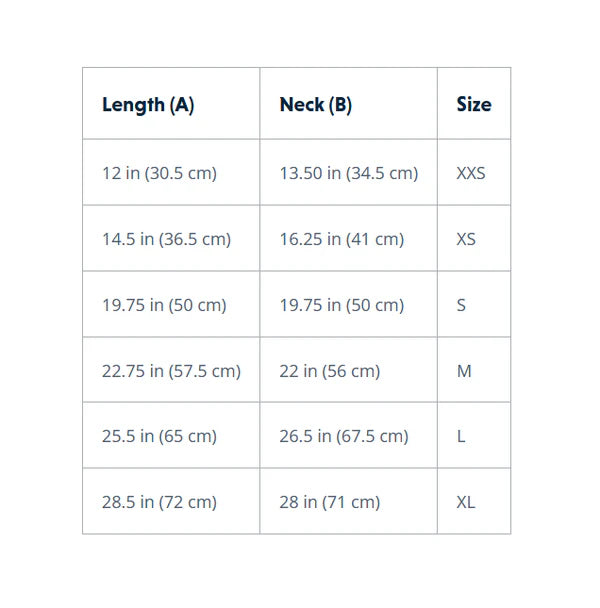This screenshot has height=608, width=600.
Task: Click the 16.25 in (41 cm) neck cell
Action: (x=349, y=238)
